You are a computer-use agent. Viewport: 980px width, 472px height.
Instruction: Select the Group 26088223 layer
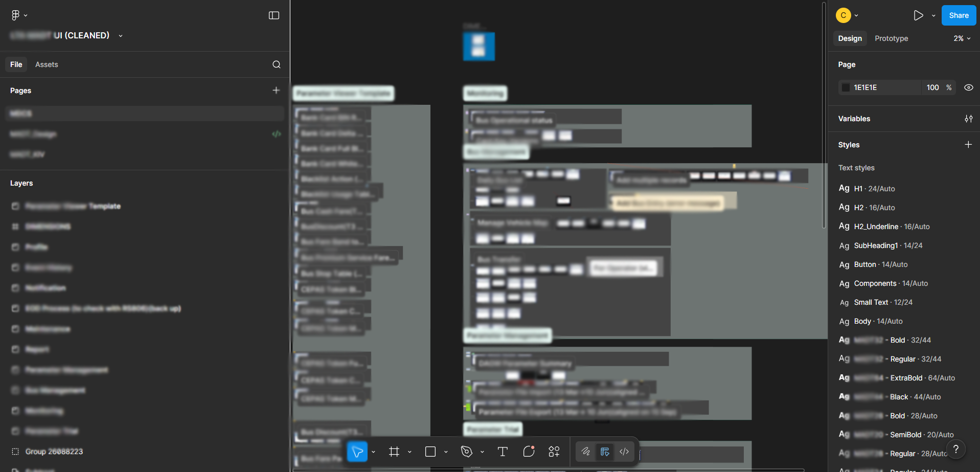tap(54, 452)
